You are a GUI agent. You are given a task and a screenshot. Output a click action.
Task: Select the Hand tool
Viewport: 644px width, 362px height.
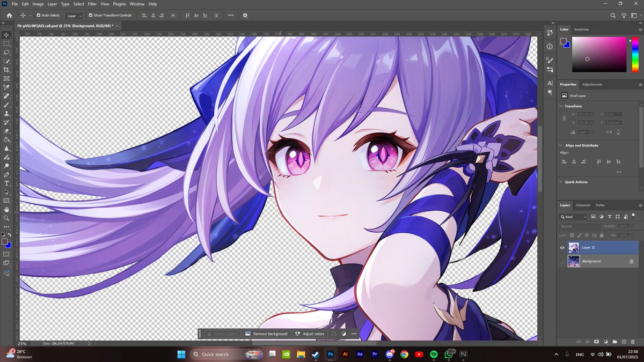[x=6, y=210]
